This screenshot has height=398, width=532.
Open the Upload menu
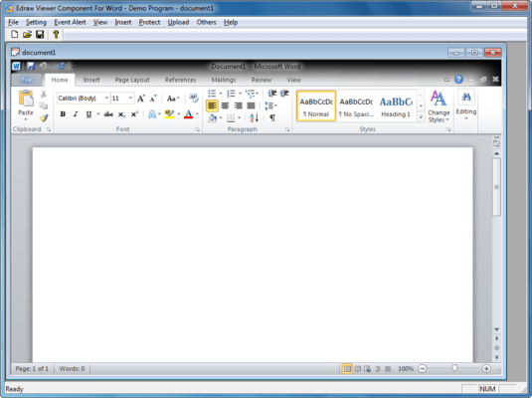tap(178, 22)
